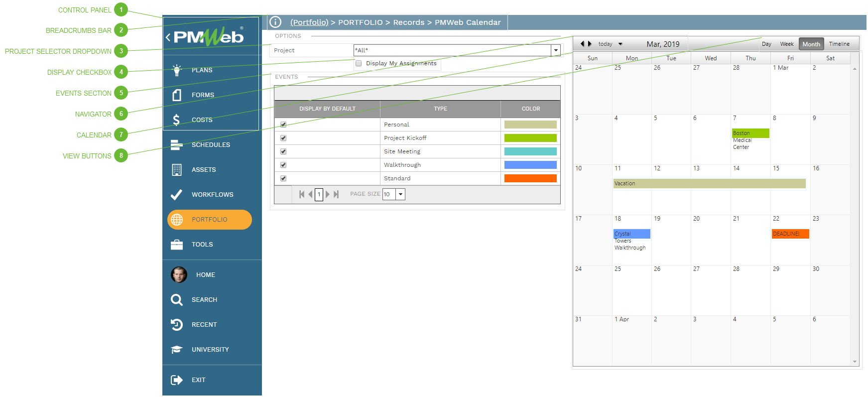Go to previous month with left arrow

click(x=582, y=44)
